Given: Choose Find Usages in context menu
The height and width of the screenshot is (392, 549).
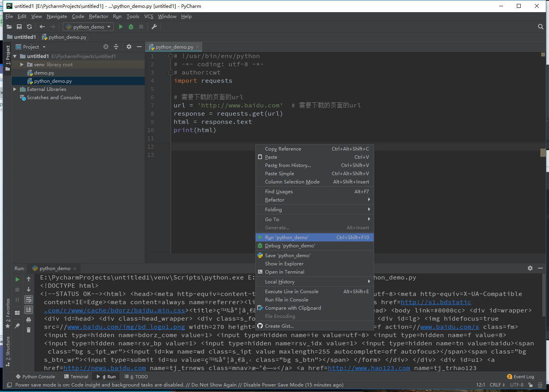Looking at the screenshot, I should click(314, 192).
